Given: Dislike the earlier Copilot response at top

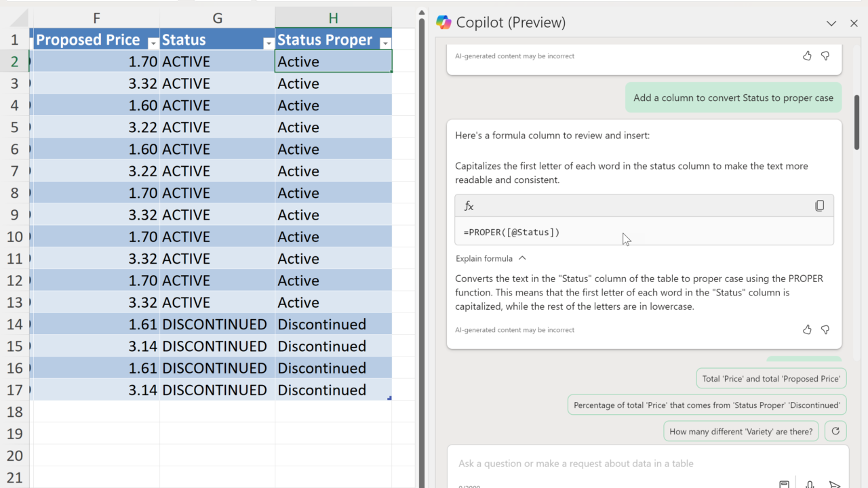Looking at the screenshot, I should point(825,56).
